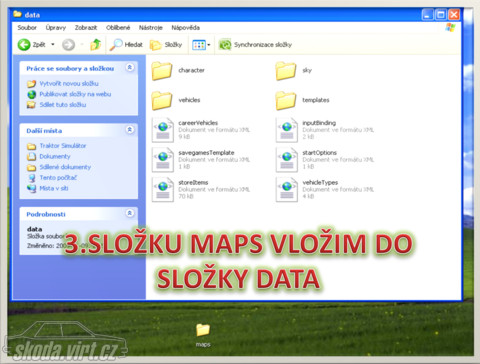Go up one folder level
480x364 pixels.
coord(96,45)
